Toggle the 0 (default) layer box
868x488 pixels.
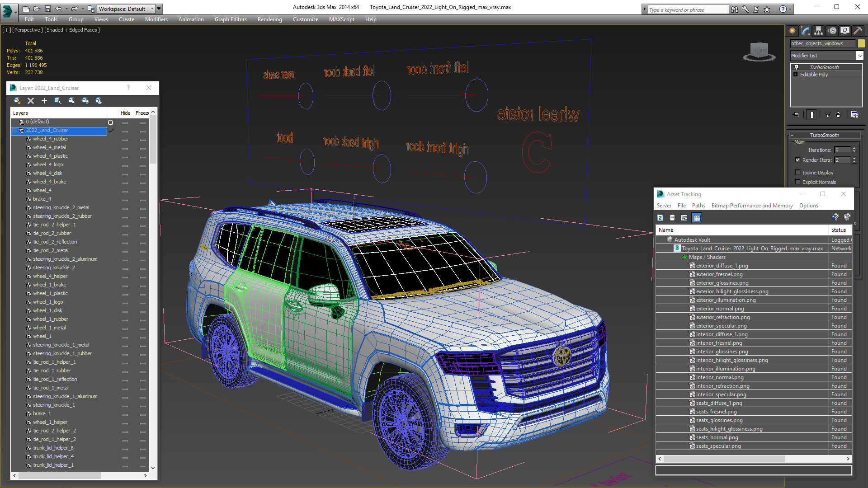click(x=111, y=122)
